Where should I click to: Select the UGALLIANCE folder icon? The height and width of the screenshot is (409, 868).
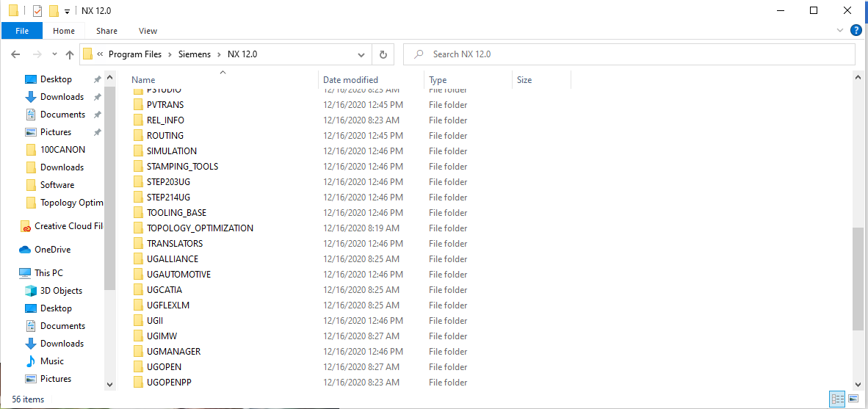tap(138, 259)
